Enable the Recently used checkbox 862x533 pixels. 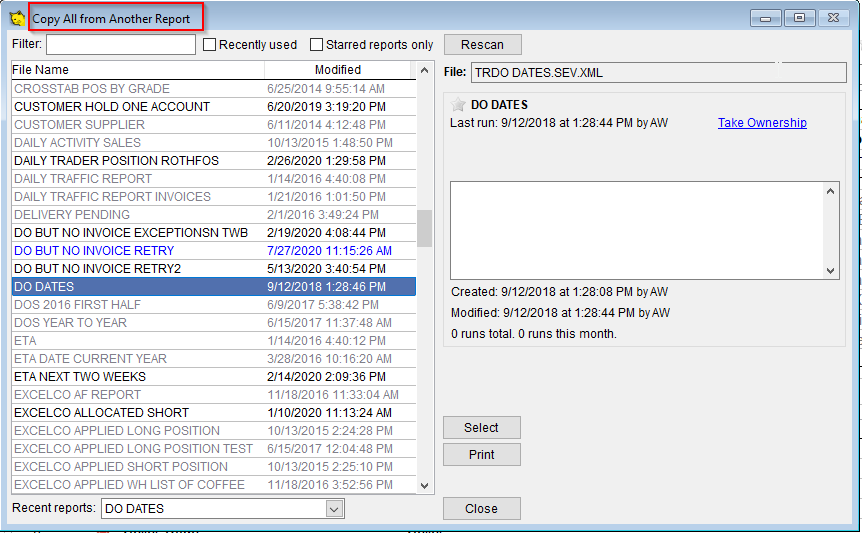click(209, 45)
